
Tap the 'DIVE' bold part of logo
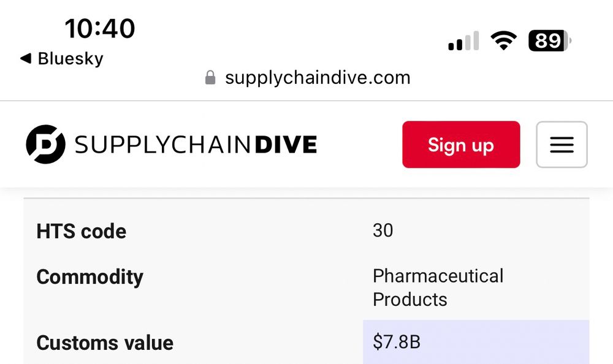coord(286,144)
